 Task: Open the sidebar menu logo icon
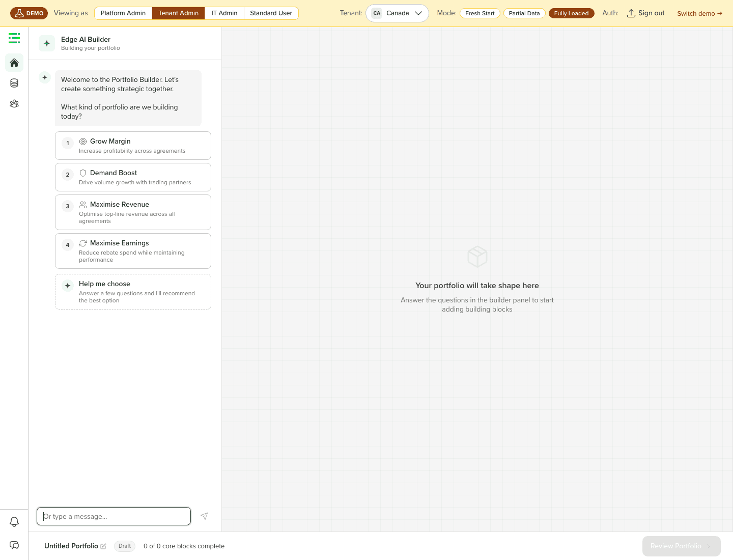point(14,38)
